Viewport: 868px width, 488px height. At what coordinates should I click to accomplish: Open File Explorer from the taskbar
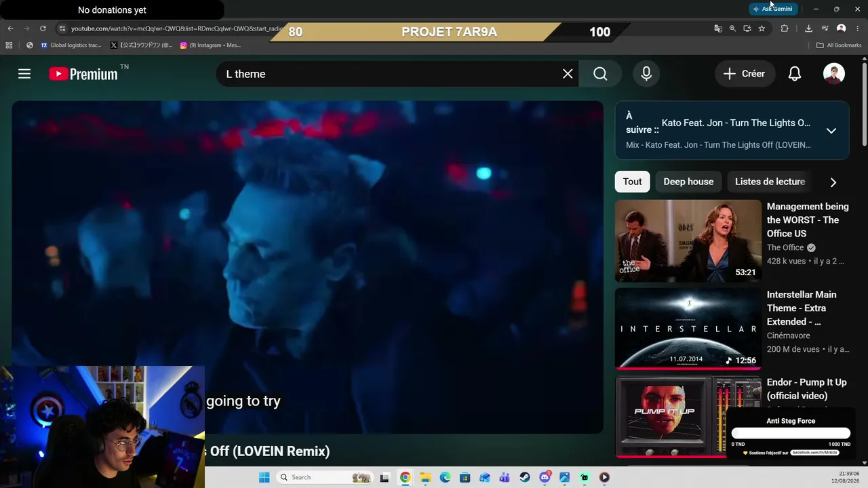(x=425, y=477)
